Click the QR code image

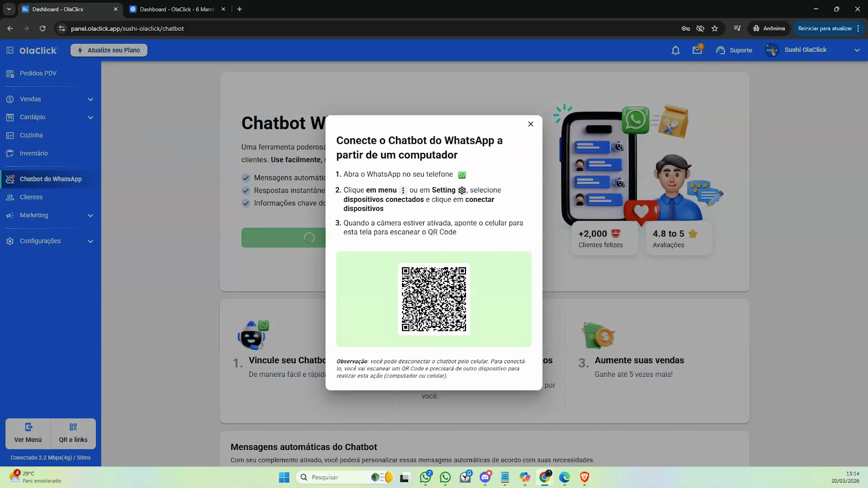pyautogui.click(x=434, y=299)
